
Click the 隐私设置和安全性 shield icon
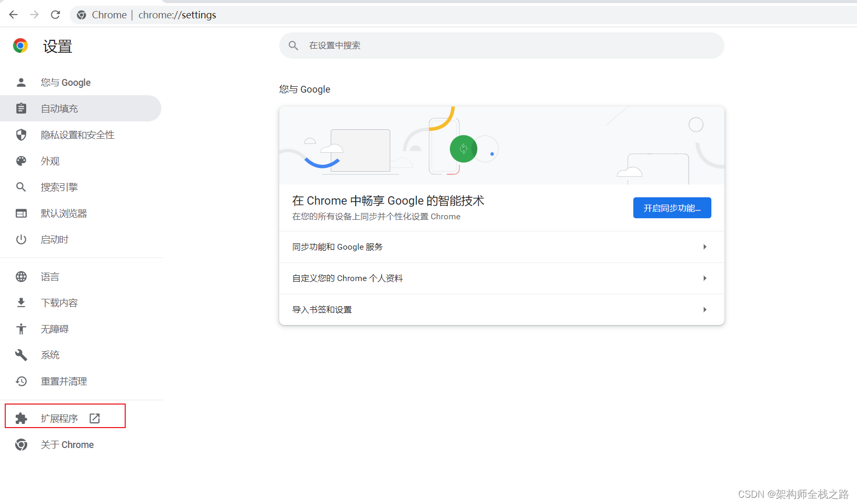click(21, 135)
